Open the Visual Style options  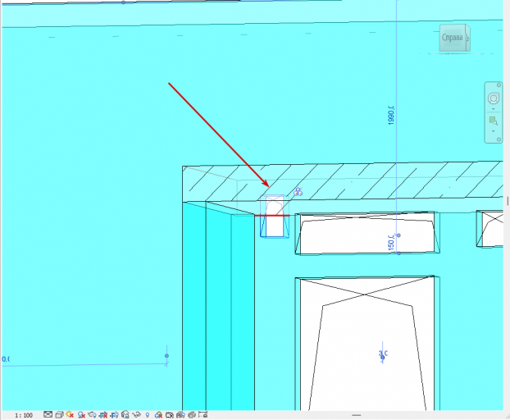[x=59, y=415]
